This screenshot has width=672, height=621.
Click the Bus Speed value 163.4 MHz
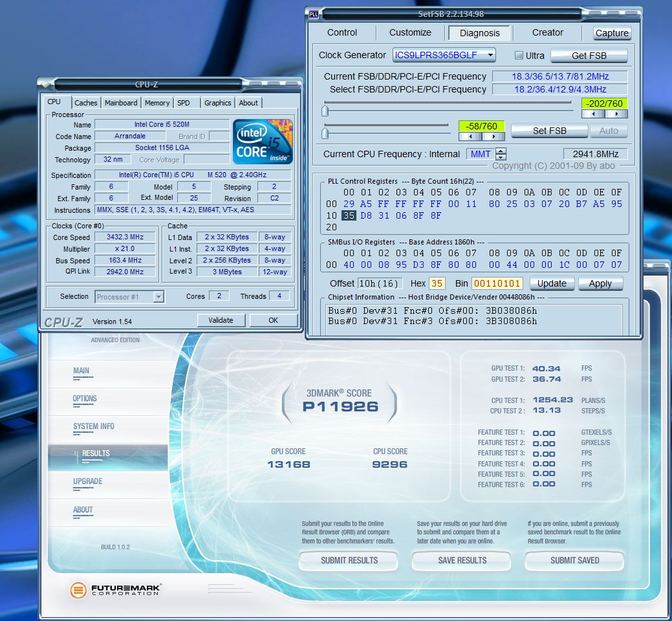pyautogui.click(x=125, y=260)
